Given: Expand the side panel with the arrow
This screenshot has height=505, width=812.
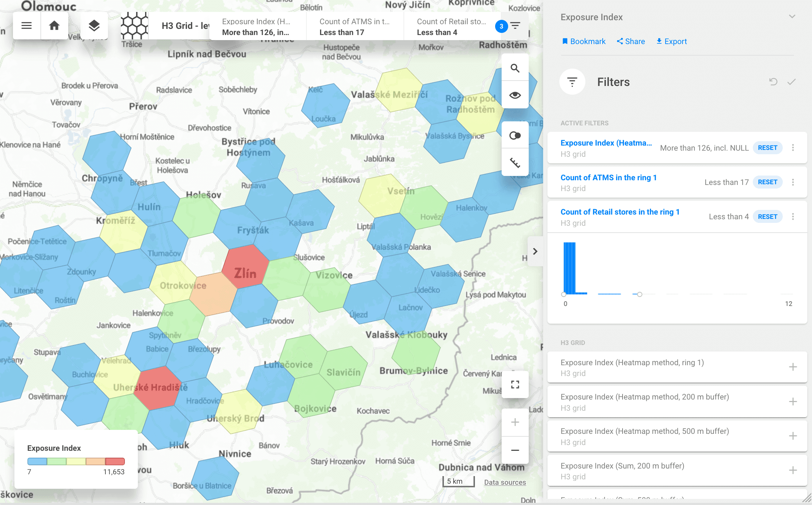Looking at the screenshot, I should click(535, 251).
